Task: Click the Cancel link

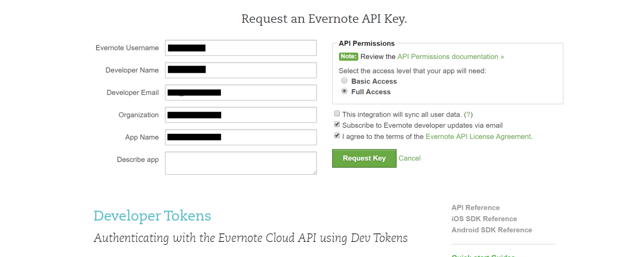Action: coord(409,158)
